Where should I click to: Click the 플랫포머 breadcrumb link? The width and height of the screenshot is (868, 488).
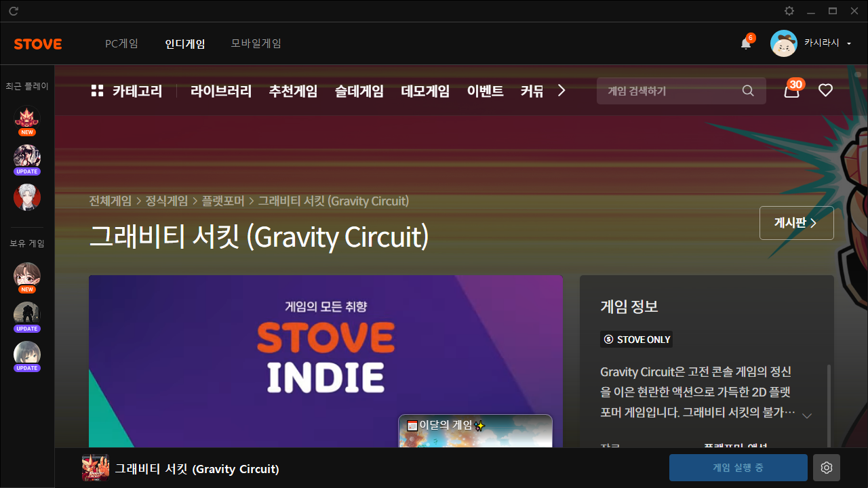point(224,201)
